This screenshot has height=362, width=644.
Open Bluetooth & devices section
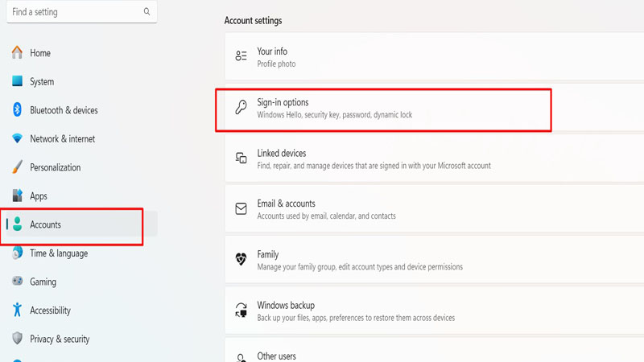tap(82, 110)
